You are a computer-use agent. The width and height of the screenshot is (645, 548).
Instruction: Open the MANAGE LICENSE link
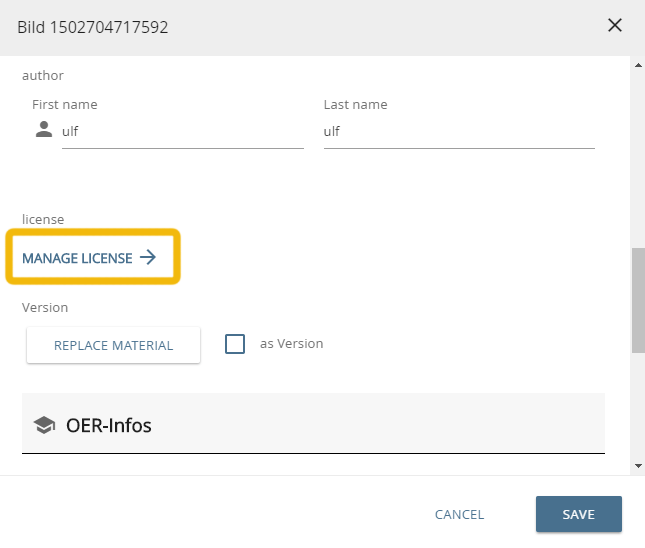[78, 258]
